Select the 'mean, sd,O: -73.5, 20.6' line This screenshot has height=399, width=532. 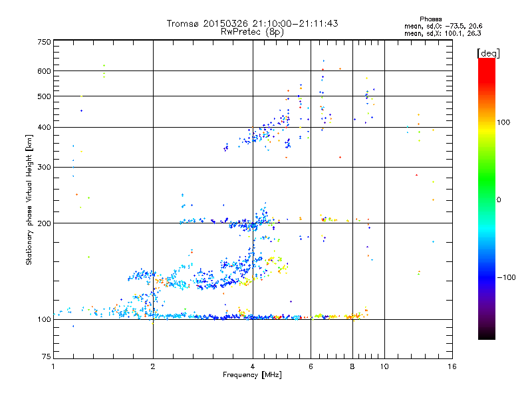443,26
